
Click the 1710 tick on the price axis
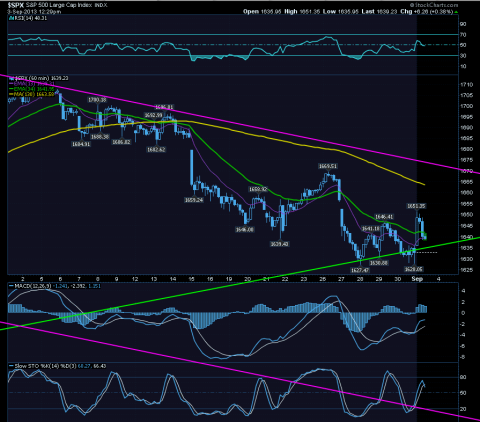point(466,85)
